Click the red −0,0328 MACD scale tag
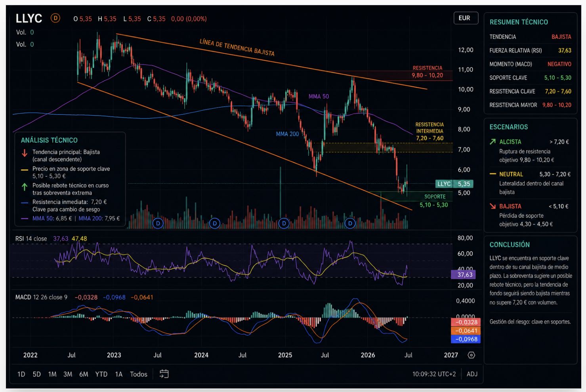 coord(466,322)
